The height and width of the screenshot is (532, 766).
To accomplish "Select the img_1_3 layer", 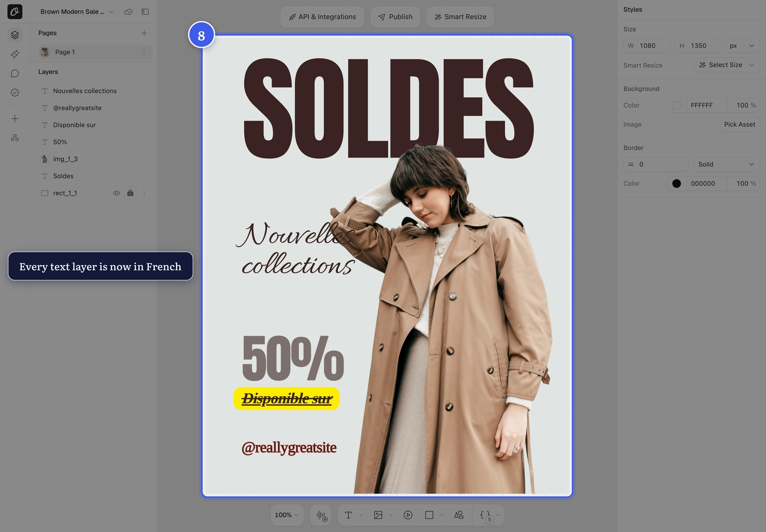I will (x=94, y=159).
